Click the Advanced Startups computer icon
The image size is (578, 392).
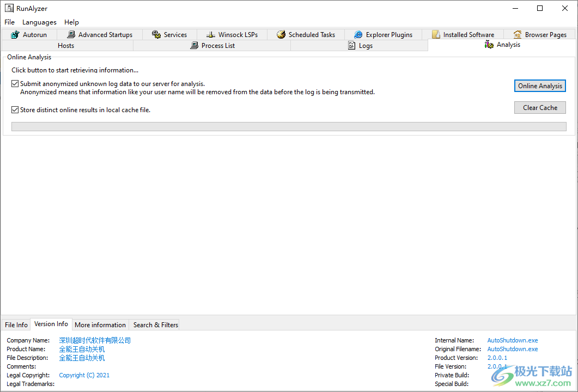tap(71, 35)
